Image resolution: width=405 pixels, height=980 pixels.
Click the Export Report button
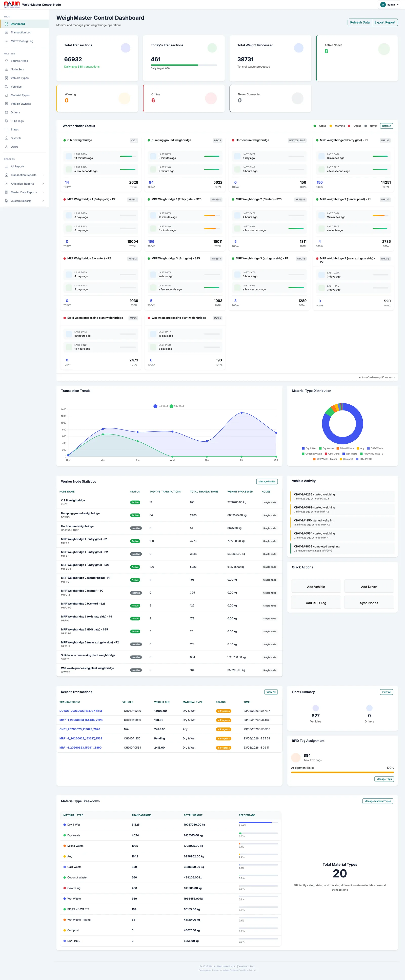[x=385, y=23]
